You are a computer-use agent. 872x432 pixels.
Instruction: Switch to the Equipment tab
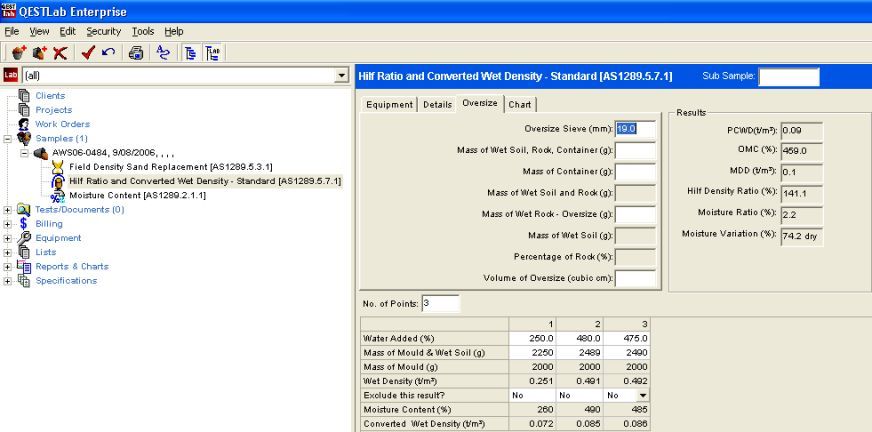click(389, 104)
